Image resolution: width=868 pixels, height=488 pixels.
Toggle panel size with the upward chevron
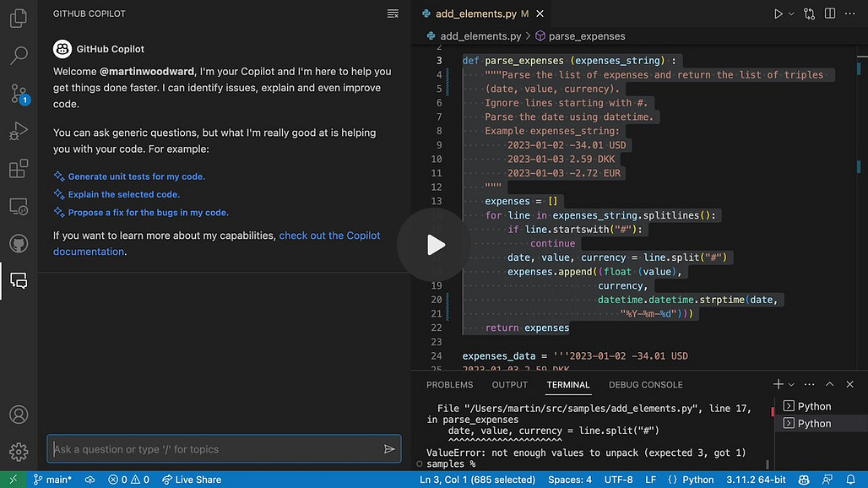tap(829, 384)
